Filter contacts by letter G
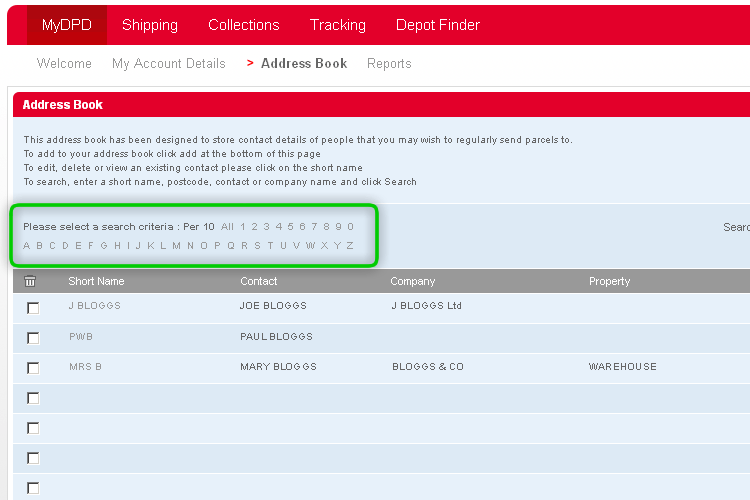The width and height of the screenshot is (750, 500). pos(104,246)
